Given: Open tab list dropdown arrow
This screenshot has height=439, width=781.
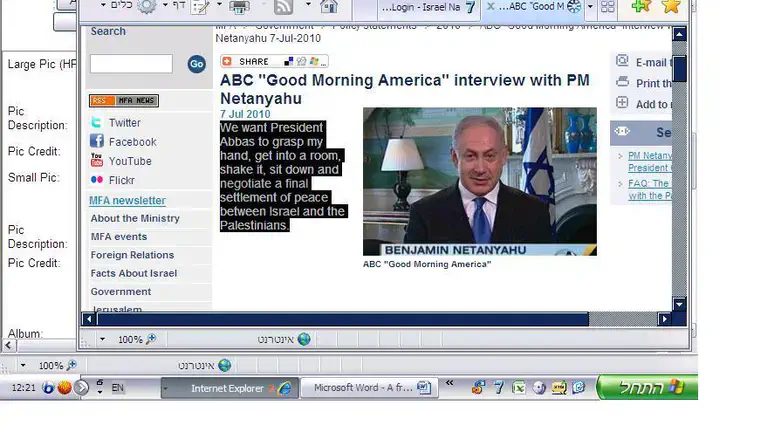Looking at the screenshot, I should point(590,7).
